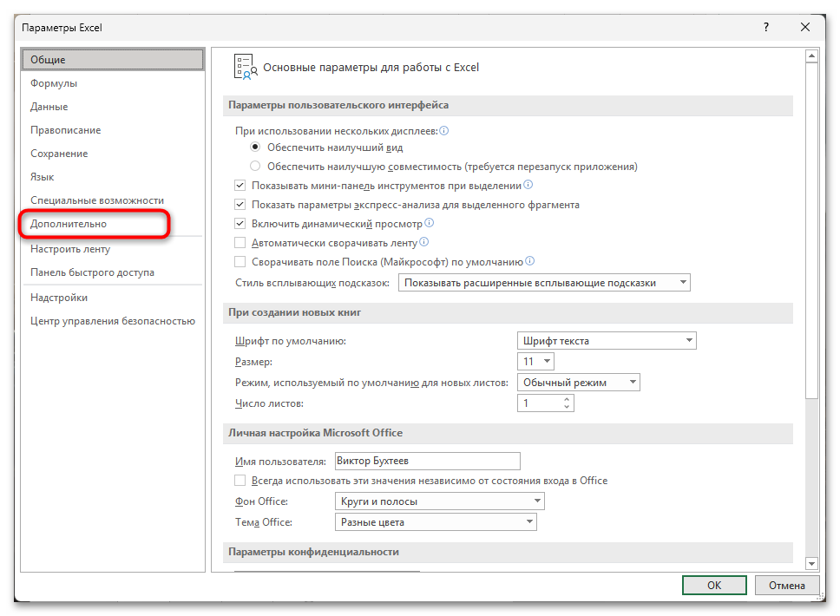The width and height of the screenshot is (840, 616).
Task: Select 'Обеспечить наилучшую совместимость' radio button
Action: click(x=255, y=166)
